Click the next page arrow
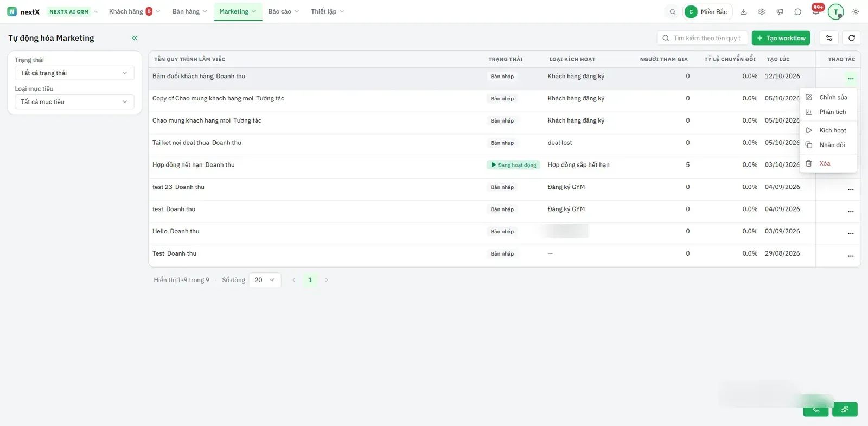The width and height of the screenshot is (868, 426). tap(327, 280)
